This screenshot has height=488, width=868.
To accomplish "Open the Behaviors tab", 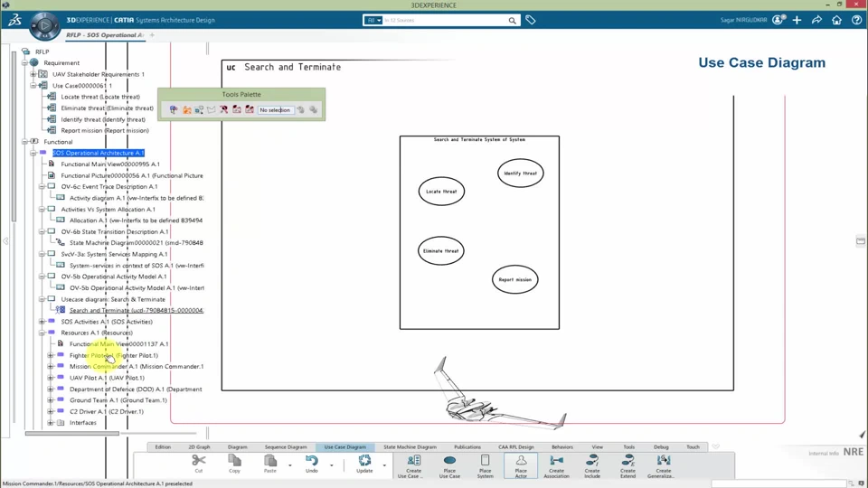I will [561, 446].
